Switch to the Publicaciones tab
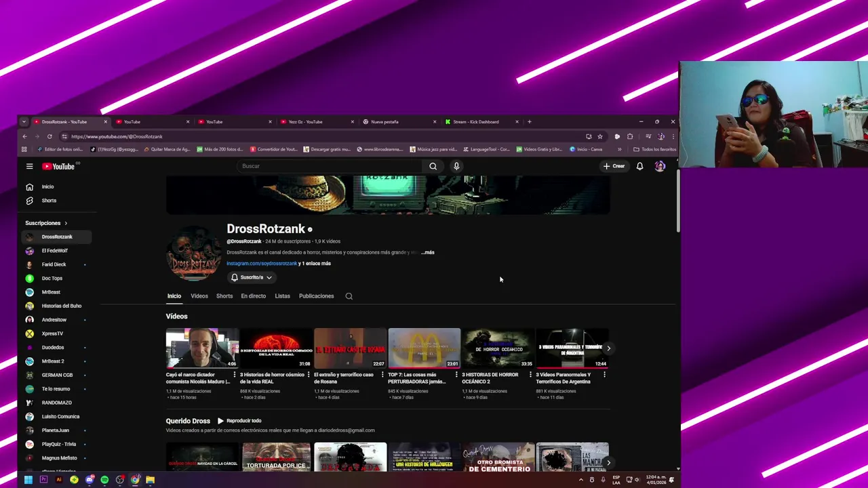The image size is (868, 488). [x=316, y=296]
